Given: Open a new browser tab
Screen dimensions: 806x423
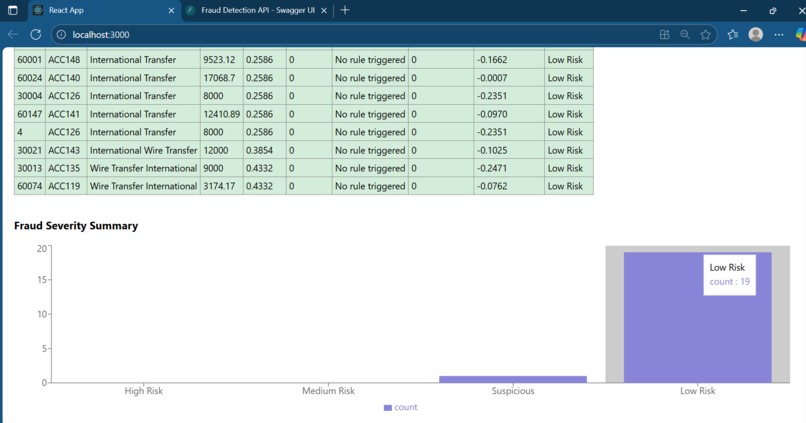Looking at the screenshot, I should pos(345,10).
